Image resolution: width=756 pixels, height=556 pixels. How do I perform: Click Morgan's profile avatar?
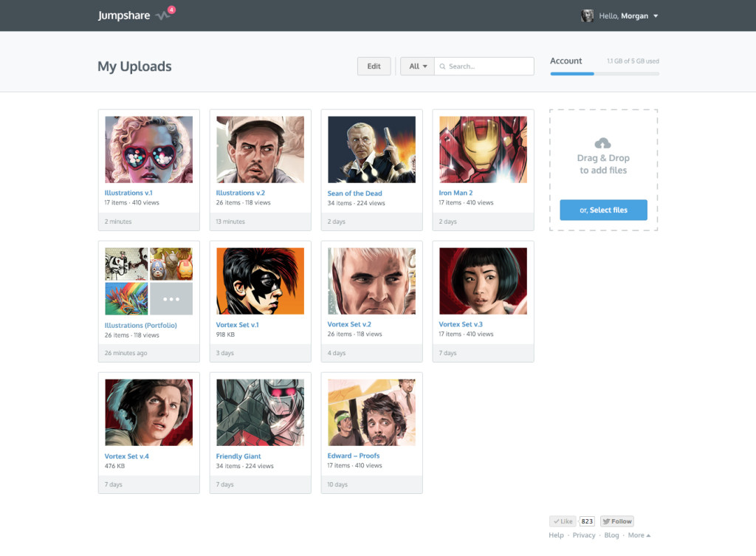pos(587,15)
